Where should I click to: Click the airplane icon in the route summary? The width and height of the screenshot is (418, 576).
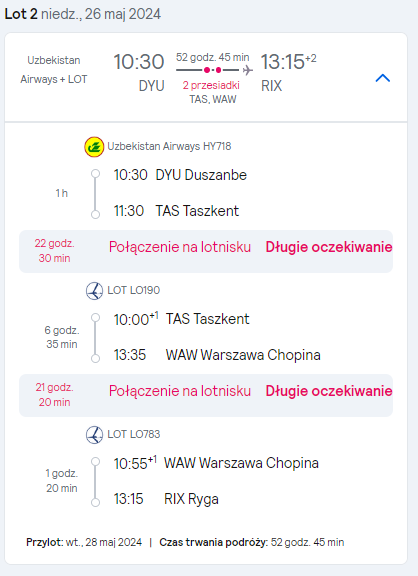pos(248,70)
